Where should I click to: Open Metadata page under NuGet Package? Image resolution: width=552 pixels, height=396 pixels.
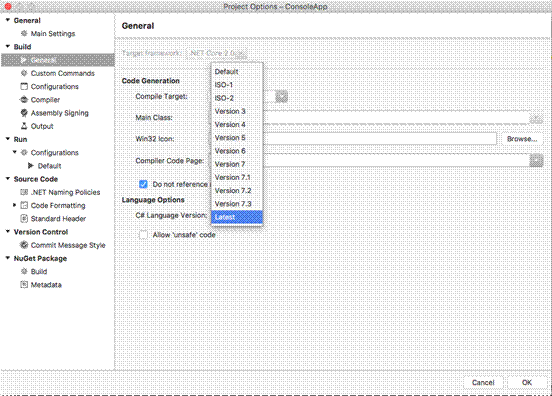coord(46,284)
